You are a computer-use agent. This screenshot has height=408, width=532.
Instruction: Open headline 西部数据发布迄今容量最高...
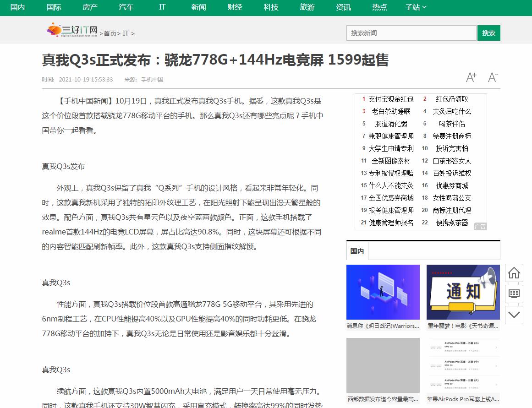(383, 399)
